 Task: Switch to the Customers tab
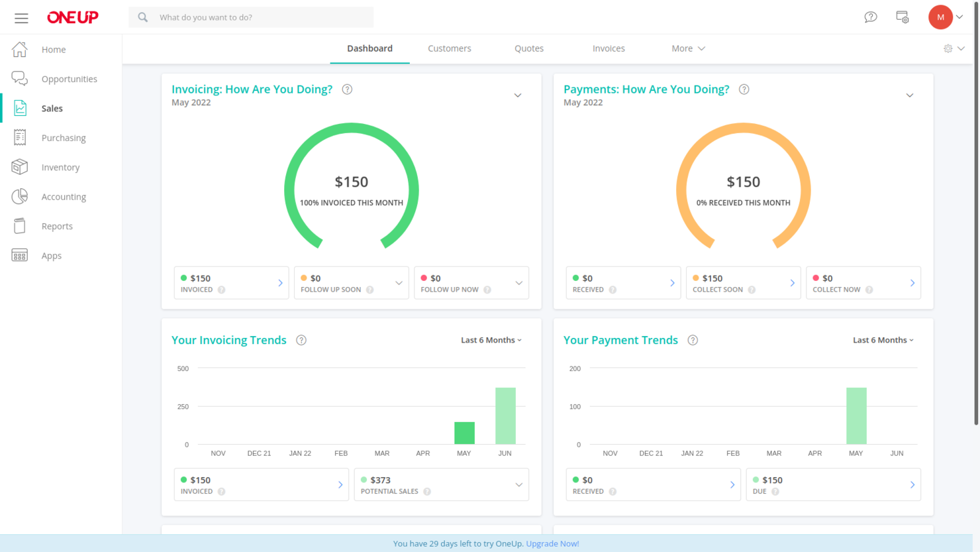tap(449, 48)
